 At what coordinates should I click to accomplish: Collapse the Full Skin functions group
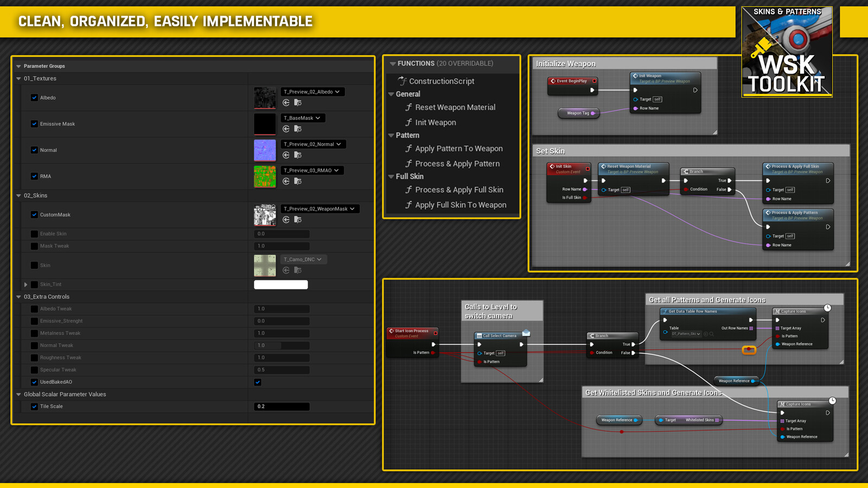(x=392, y=176)
